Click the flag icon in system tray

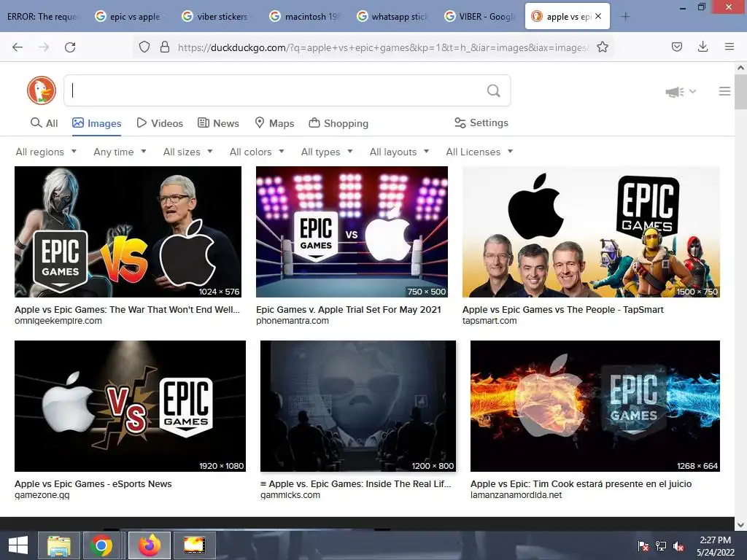click(643, 546)
